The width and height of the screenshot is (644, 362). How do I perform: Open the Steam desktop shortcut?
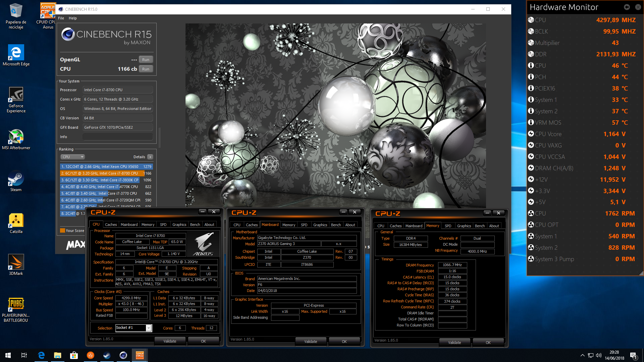click(16, 181)
